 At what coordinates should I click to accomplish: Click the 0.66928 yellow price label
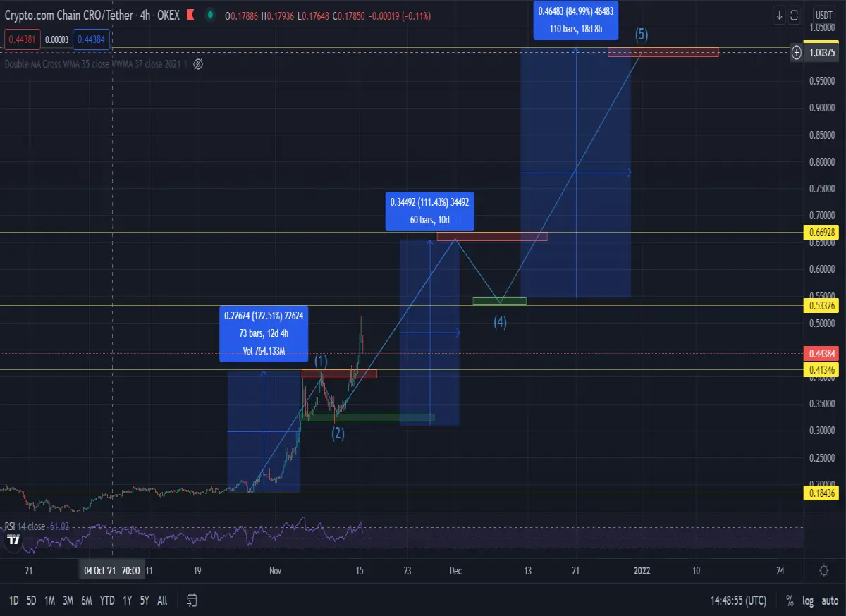pyautogui.click(x=822, y=232)
